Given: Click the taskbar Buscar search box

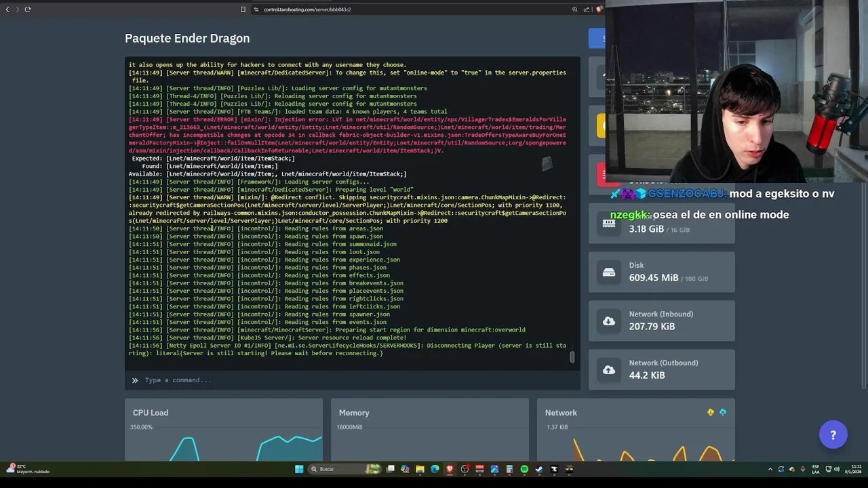Looking at the screenshot, I should pyautogui.click(x=344, y=469).
